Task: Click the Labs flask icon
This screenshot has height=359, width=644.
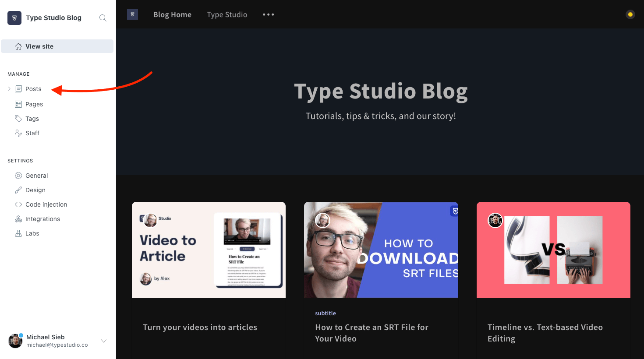Action: (18, 233)
